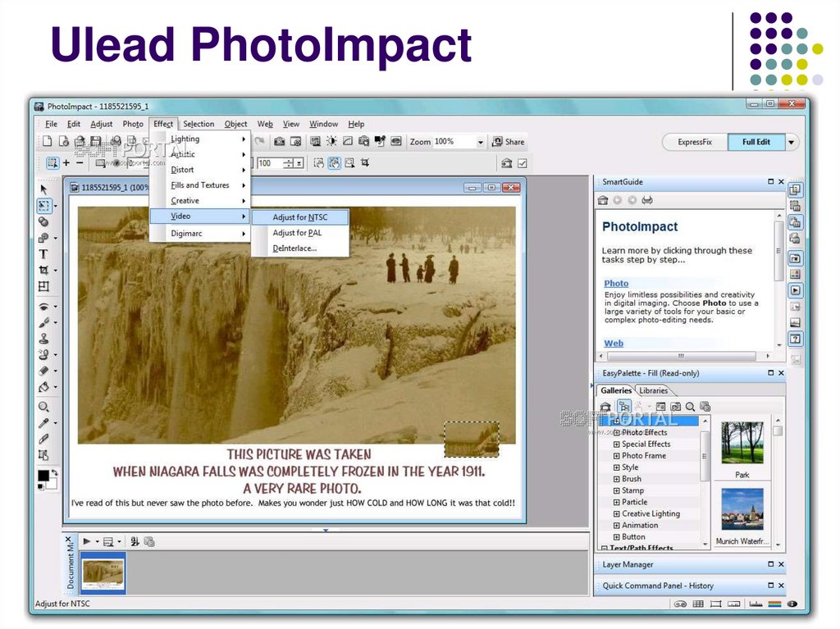Screen dimensions: 840x629
Task: Click the black foreground color swatch
Action: click(x=43, y=476)
